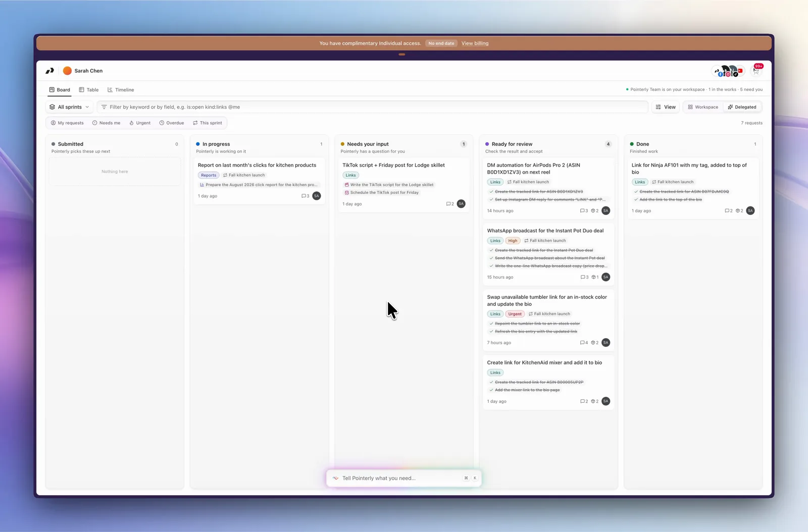The image size is (808, 532).
Task: Toggle the This sprint filter
Action: coord(208,123)
